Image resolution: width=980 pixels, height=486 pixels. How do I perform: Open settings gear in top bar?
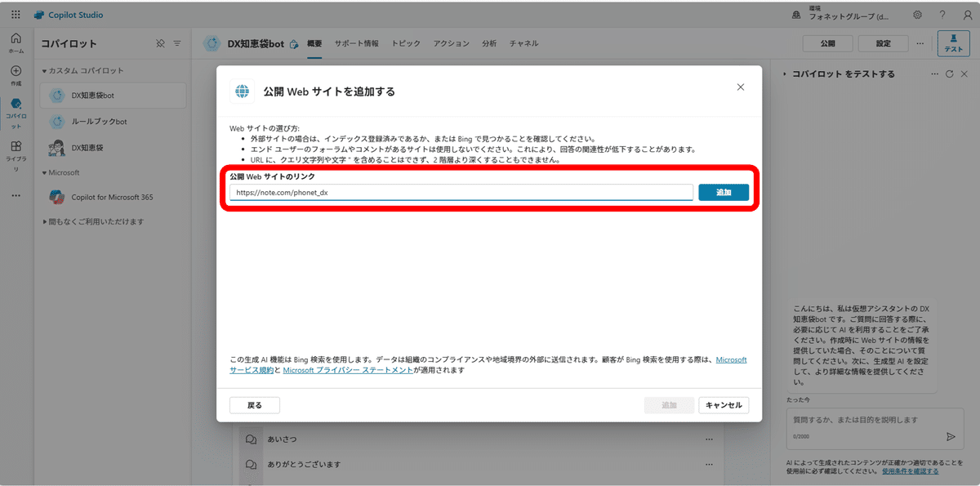[918, 15]
